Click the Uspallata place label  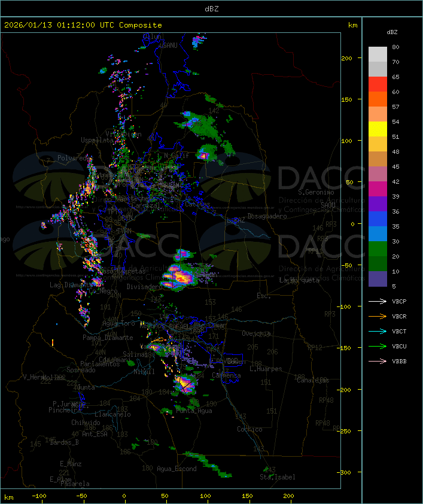point(97,140)
